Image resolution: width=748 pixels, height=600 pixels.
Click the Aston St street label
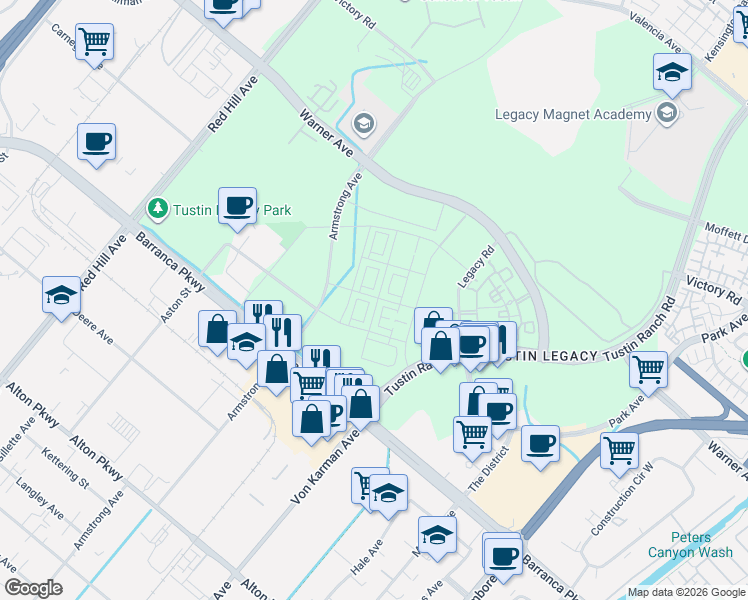click(x=176, y=305)
